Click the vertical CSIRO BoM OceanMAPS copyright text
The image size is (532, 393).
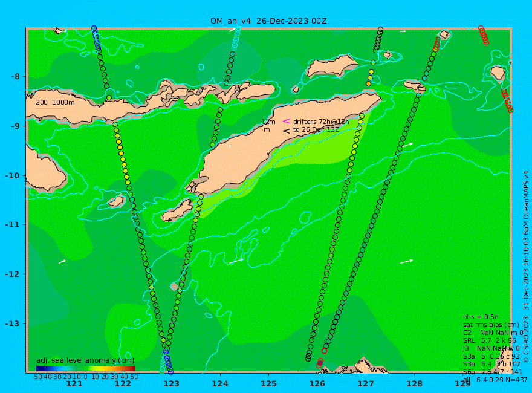click(x=526, y=267)
